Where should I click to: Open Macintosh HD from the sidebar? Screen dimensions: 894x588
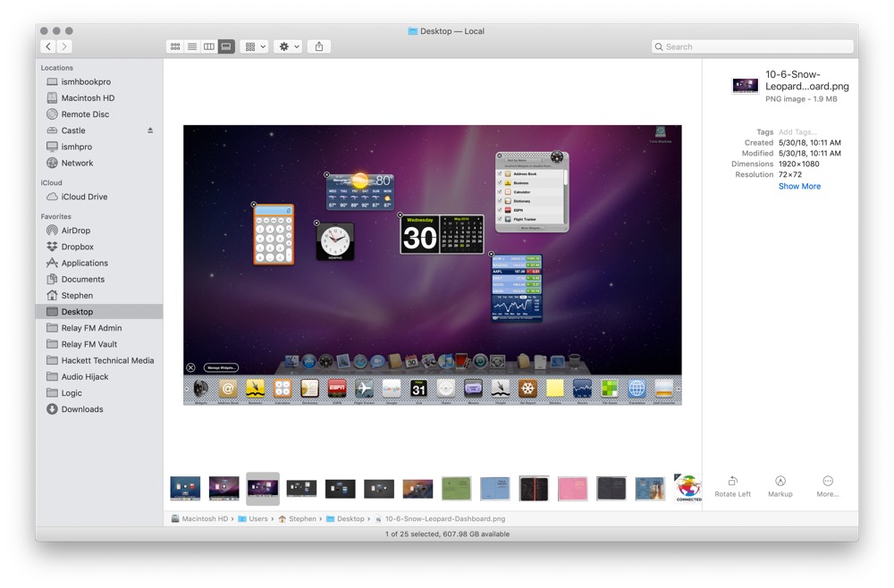99,98
